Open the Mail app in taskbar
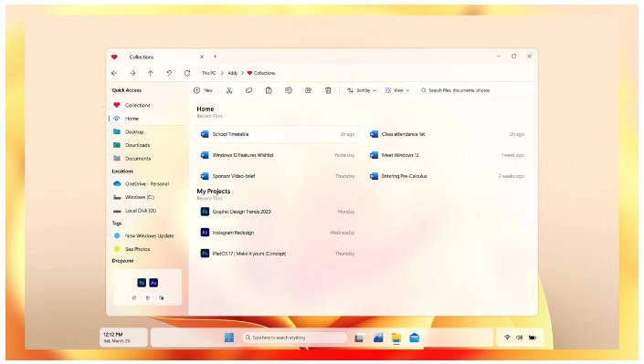 click(415, 338)
